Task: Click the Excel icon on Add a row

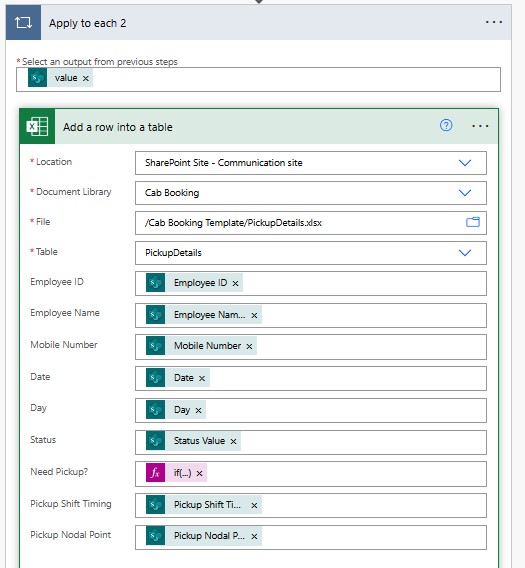Action: coord(37,127)
